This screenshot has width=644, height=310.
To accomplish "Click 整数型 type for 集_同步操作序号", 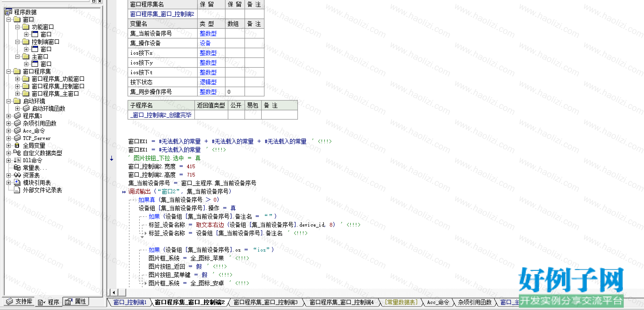I will coord(208,92).
